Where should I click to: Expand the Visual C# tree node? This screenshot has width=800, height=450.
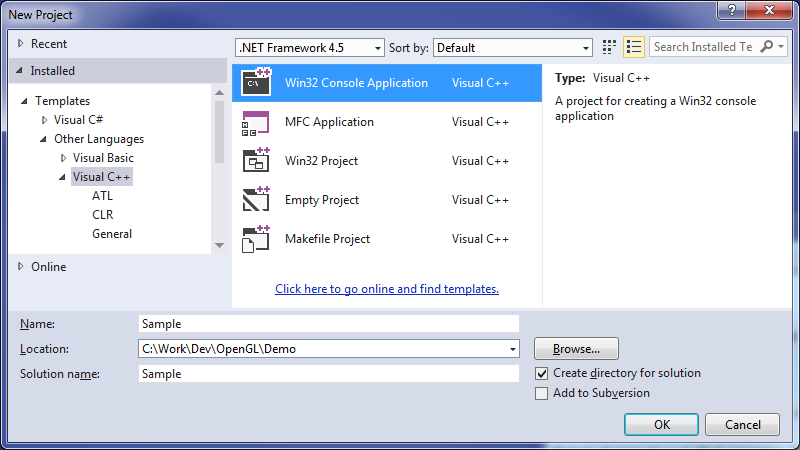(44, 120)
